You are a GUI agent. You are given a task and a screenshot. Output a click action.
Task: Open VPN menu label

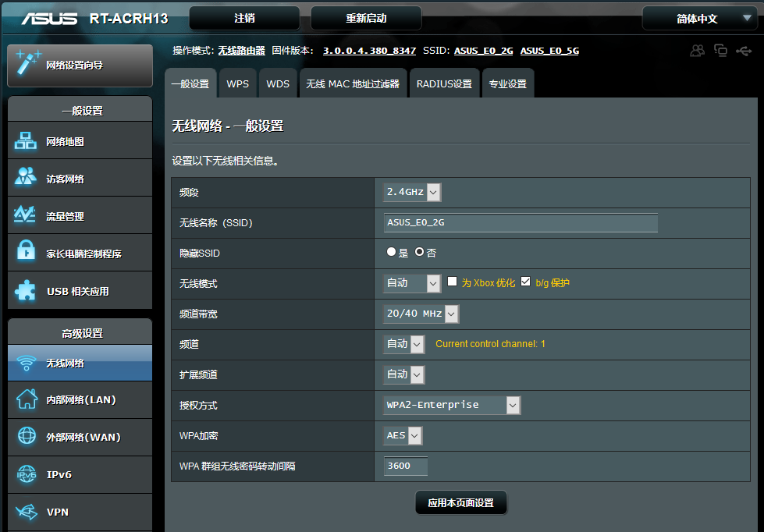tap(58, 512)
